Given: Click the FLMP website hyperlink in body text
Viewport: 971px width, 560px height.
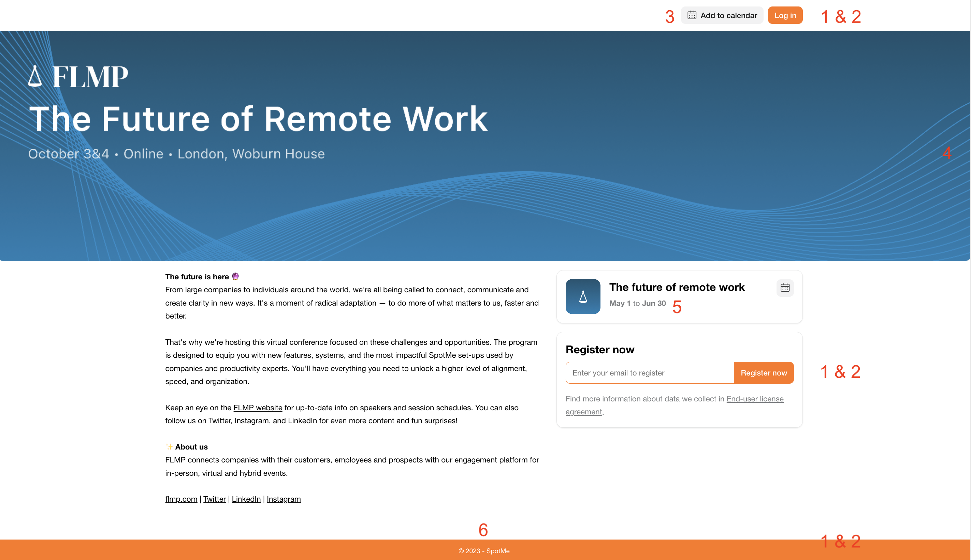Looking at the screenshot, I should click(258, 407).
